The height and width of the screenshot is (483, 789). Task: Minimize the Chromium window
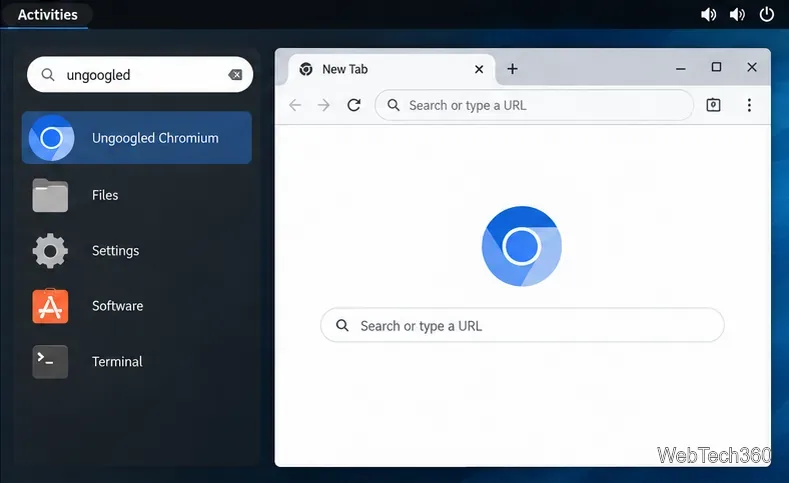(x=681, y=69)
